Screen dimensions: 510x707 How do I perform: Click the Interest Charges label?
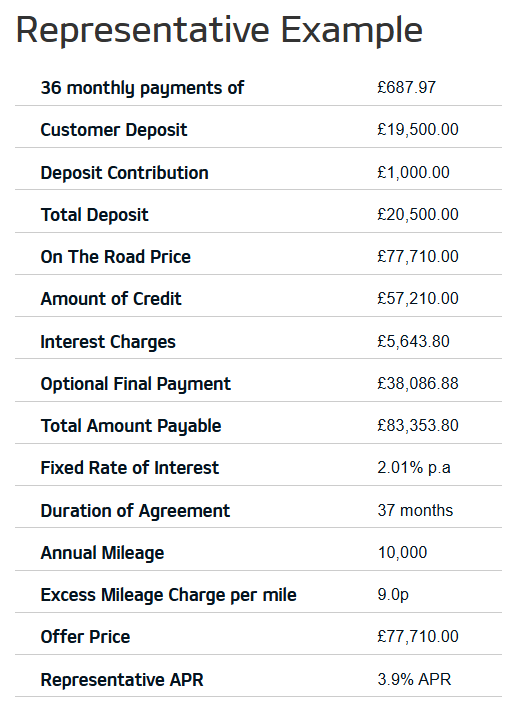[x=108, y=342]
